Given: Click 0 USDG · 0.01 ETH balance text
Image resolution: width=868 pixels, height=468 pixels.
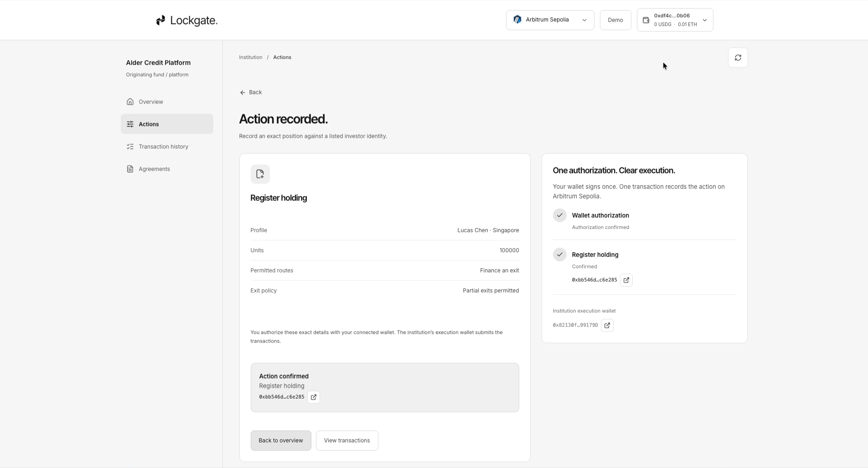Looking at the screenshot, I should [675, 25].
